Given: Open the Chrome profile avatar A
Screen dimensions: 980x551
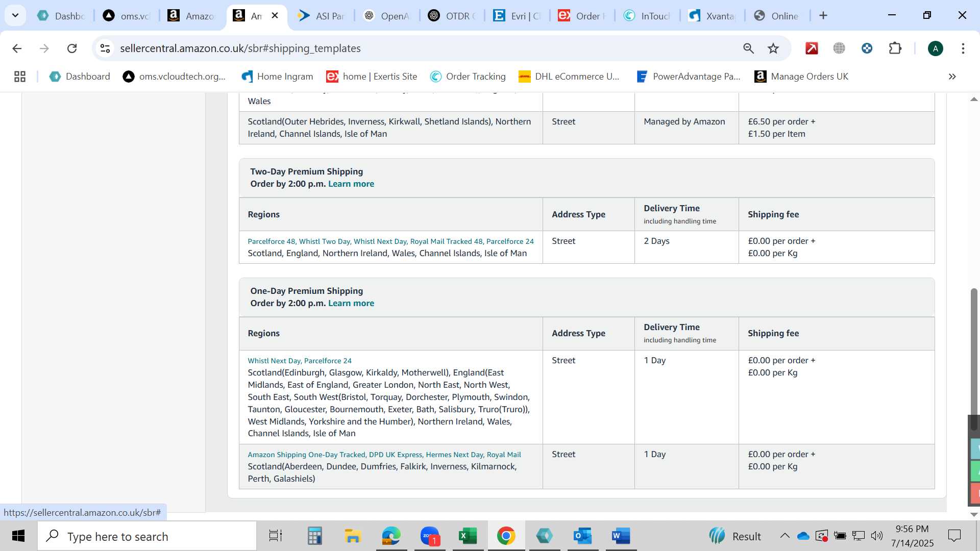Looking at the screenshot, I should click(935, 48).
